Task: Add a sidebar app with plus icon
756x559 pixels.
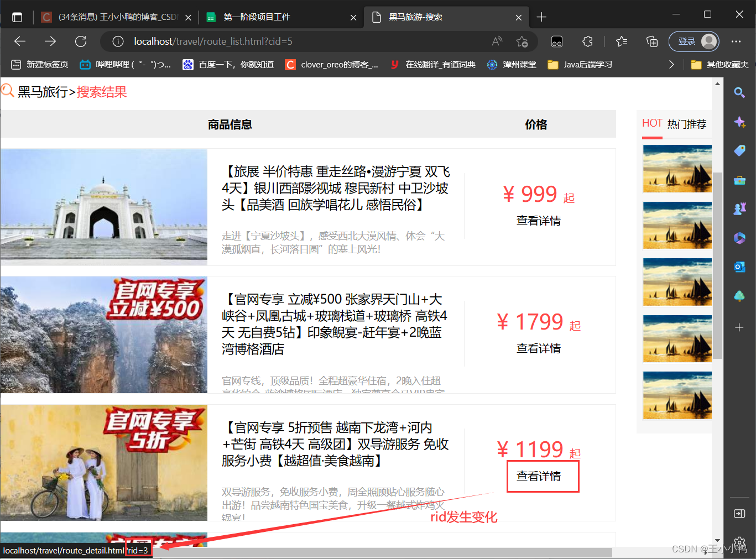Action: [x=739, y=327]
